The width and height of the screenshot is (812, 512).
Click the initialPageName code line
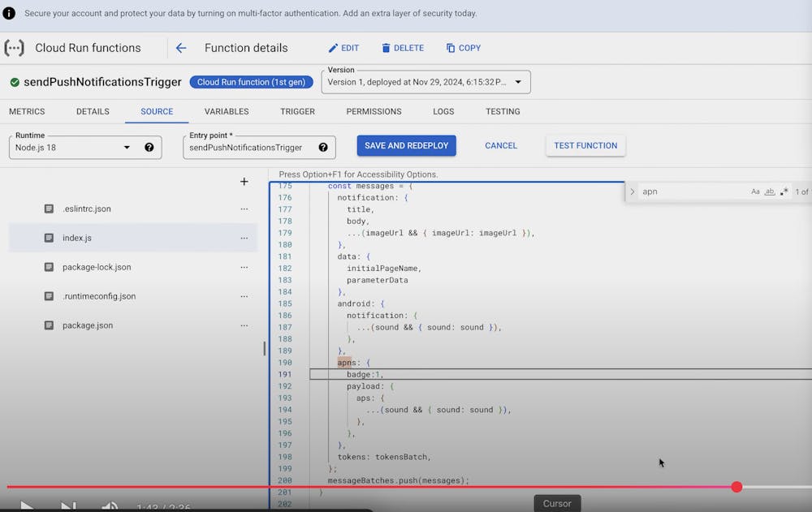[x=384, y=269]
